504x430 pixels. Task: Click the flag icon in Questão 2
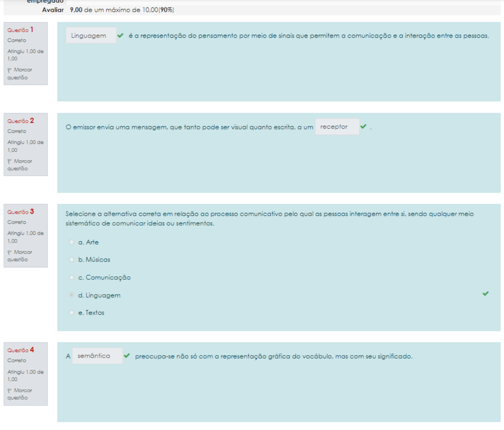click(10, 161)
